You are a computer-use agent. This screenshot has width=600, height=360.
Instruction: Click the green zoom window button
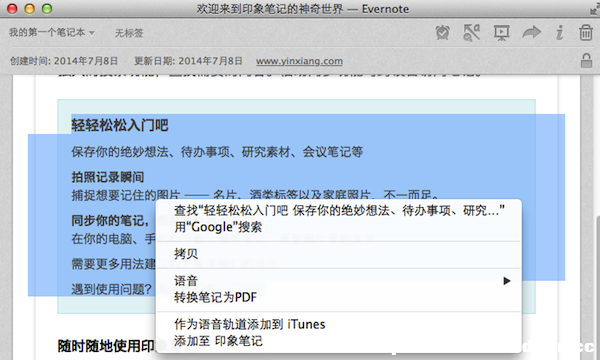click(x=47, y=9)
